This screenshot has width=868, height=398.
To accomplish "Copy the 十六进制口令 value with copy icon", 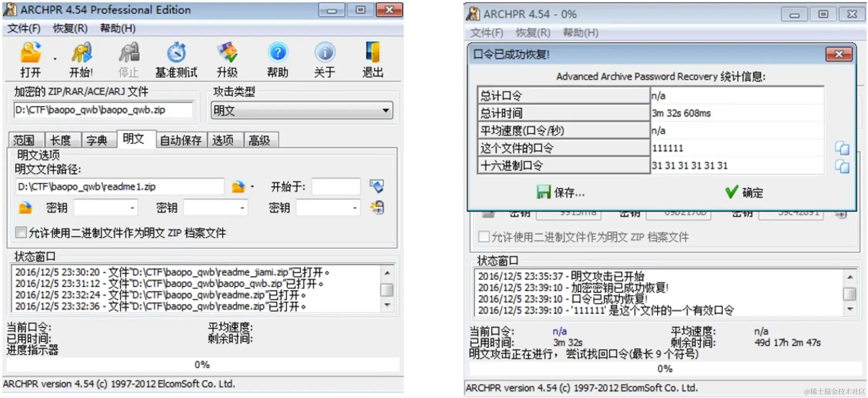I will [842, 167].
